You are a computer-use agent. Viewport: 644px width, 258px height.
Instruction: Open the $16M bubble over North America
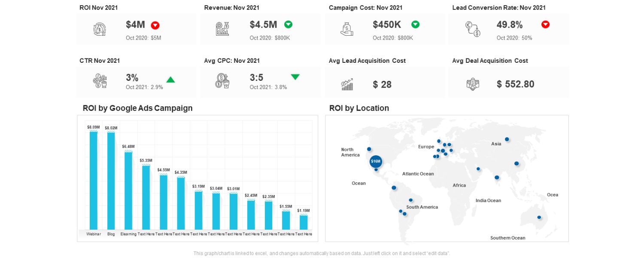tap(376, 162)
